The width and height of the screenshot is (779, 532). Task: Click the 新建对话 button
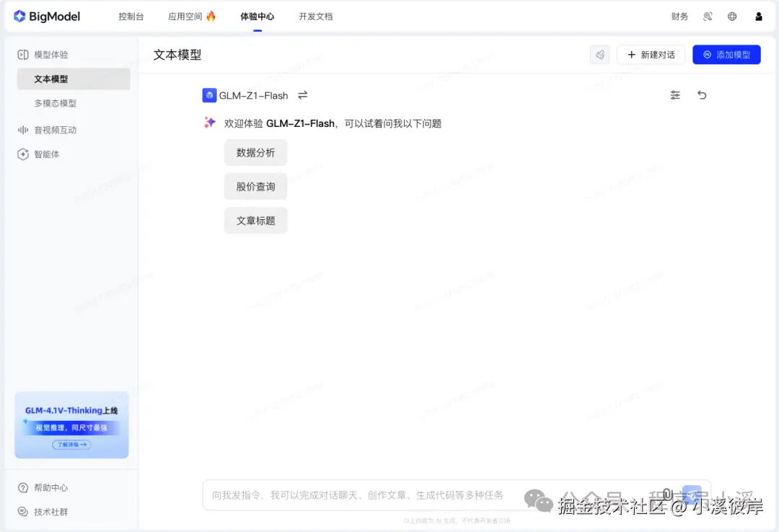(651, 54)
